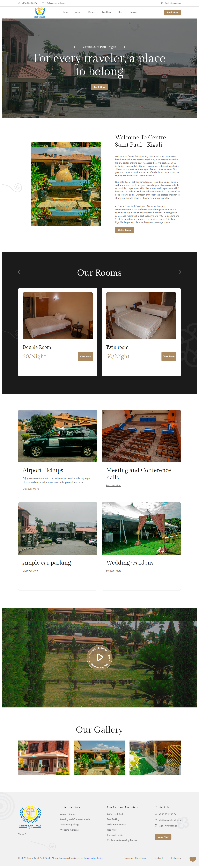
Task: Go to the Blog page
Action: point(120,12)
